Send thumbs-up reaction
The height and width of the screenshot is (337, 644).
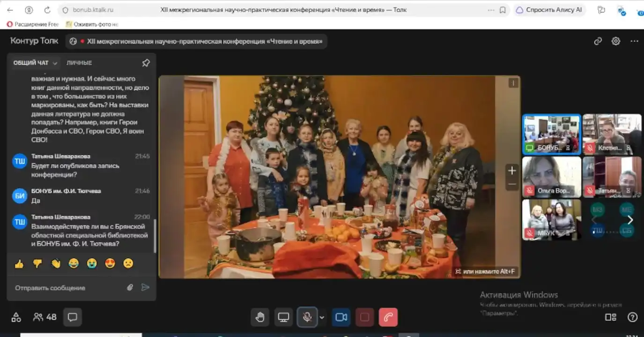coord(19,264)
